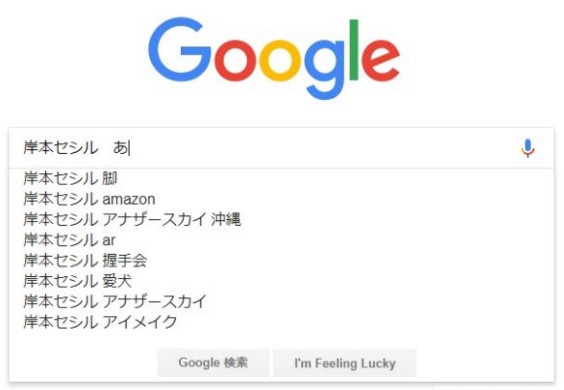Click the empty middle area of the search field

(x=324, y=148)
